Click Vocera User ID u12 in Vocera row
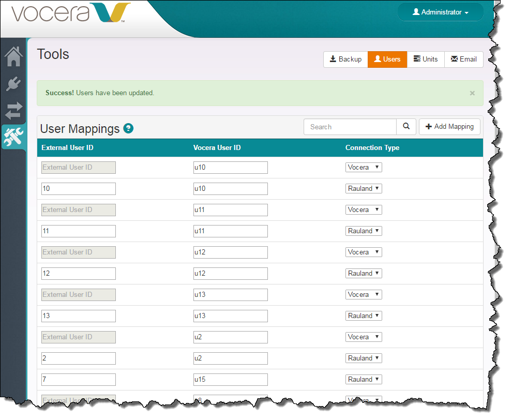The height and width of the screenshot is (420, 512). click(x=231, y=252)
